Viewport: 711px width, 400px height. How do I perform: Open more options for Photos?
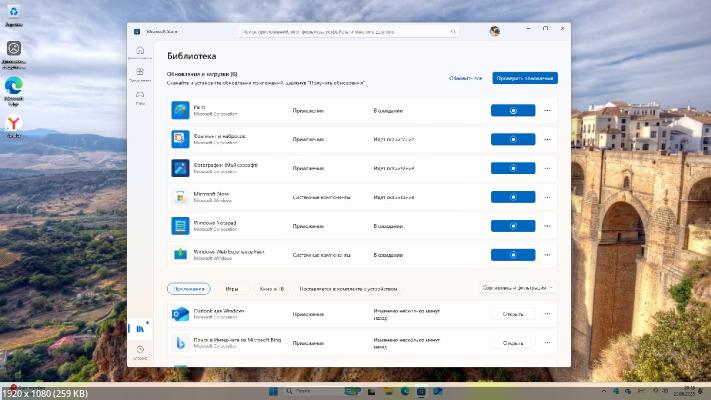coord(547,168)
